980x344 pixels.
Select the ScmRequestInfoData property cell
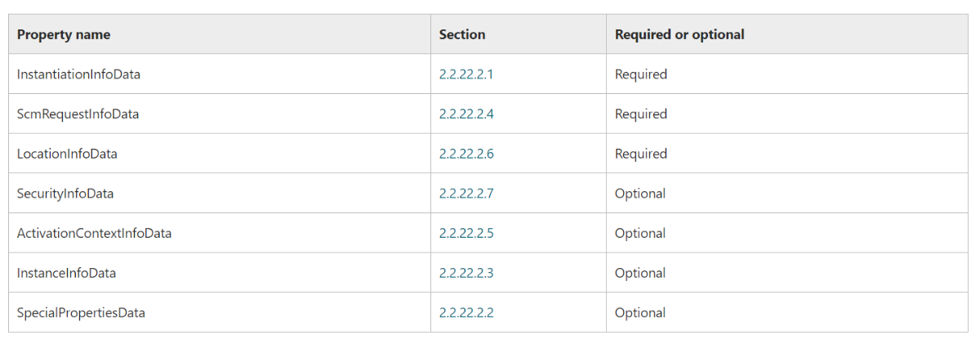[x=78, y=114]
